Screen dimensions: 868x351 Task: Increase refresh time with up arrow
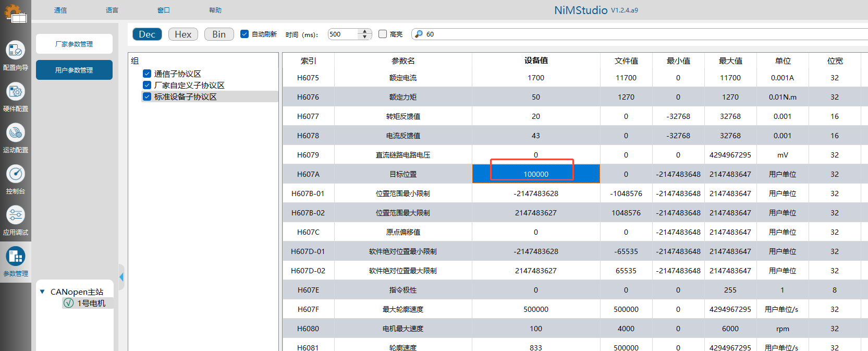point(365,31)
